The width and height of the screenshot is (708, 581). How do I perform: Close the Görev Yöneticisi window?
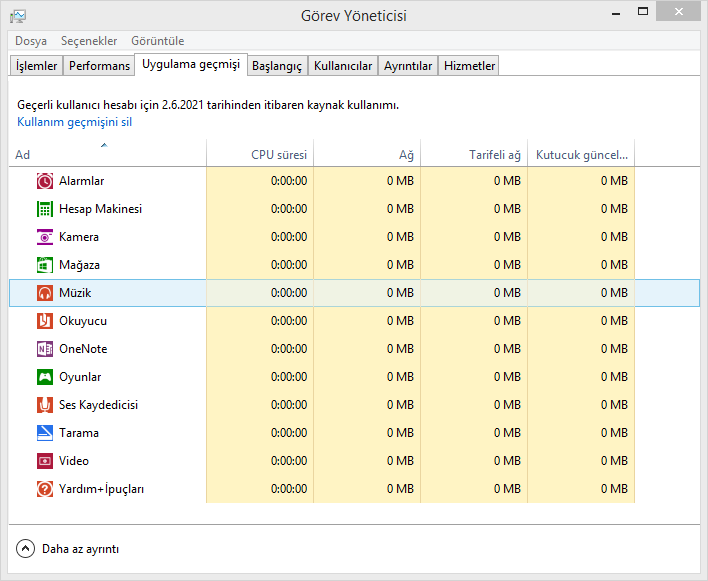pos(679,12)
